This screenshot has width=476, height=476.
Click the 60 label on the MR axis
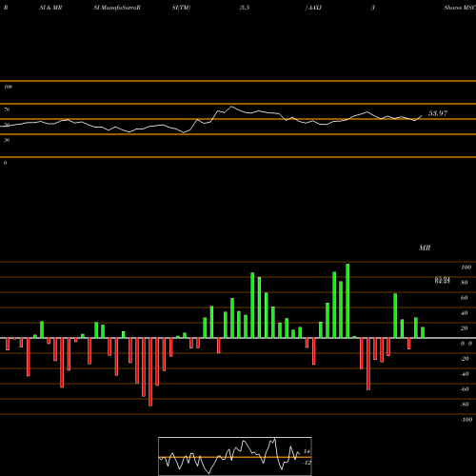[x=465, y=298]
